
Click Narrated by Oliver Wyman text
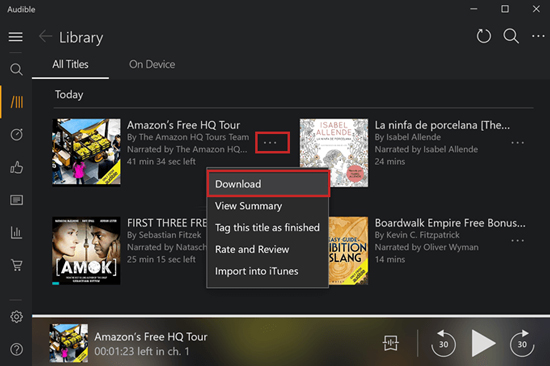pos(427,247)
